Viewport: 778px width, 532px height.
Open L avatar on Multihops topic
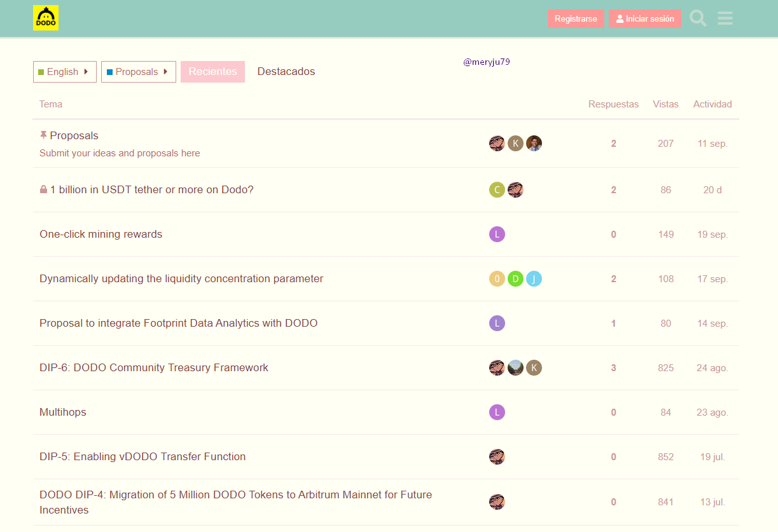coord(497,412)
